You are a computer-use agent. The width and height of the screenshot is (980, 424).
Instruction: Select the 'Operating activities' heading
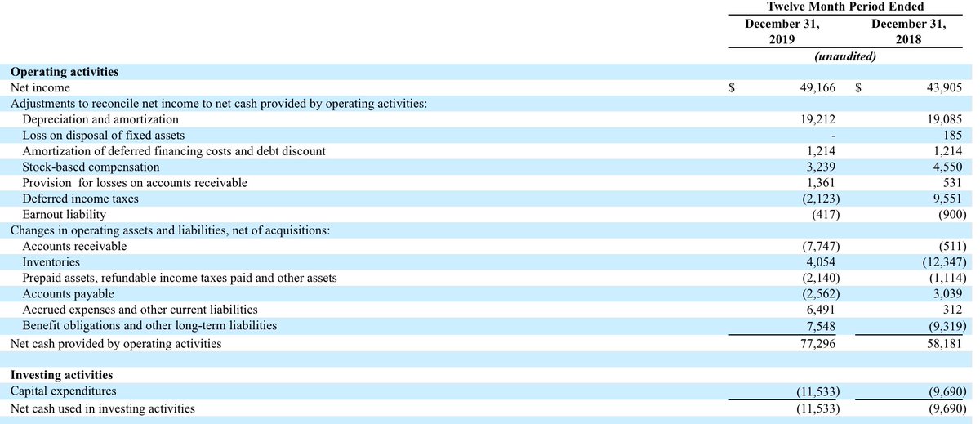(x=65, y=72)
